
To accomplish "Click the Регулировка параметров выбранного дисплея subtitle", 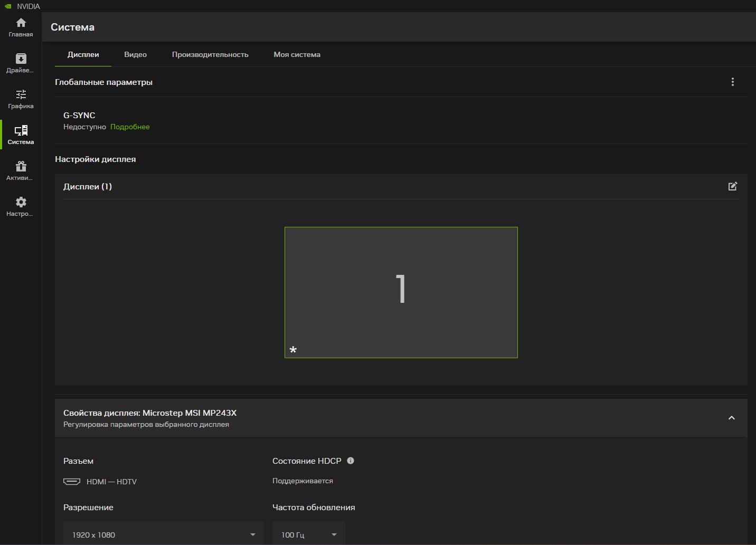I will click(x=146, y=424).
